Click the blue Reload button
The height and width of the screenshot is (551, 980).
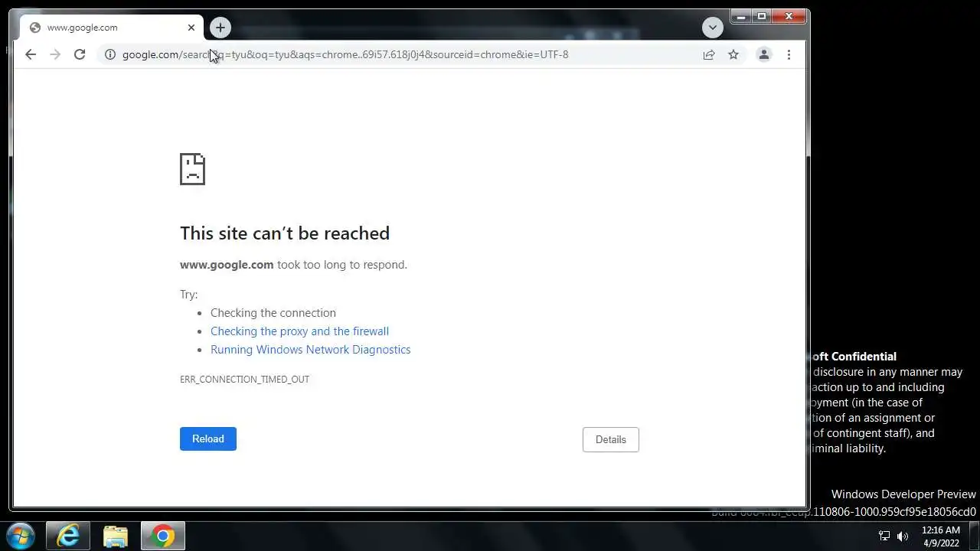tap(208, 439)
